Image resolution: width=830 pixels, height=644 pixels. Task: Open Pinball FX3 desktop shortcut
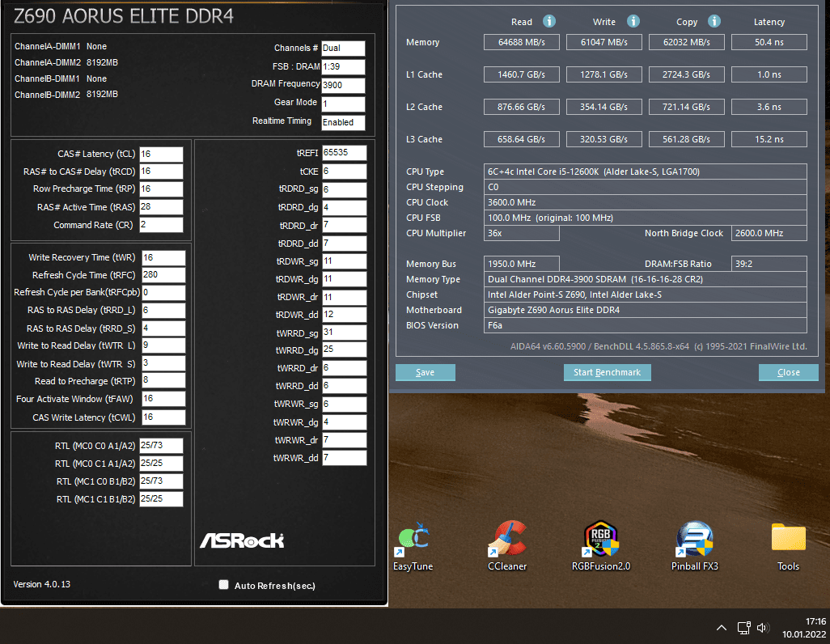pos(694,546)
